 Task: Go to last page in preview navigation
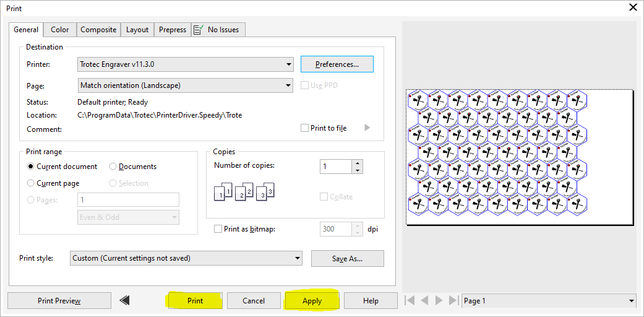[453, 301]
